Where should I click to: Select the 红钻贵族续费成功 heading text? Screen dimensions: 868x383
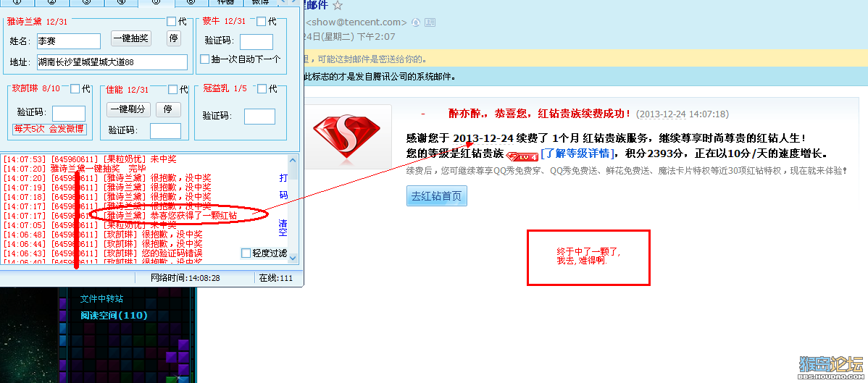point(584,114)
